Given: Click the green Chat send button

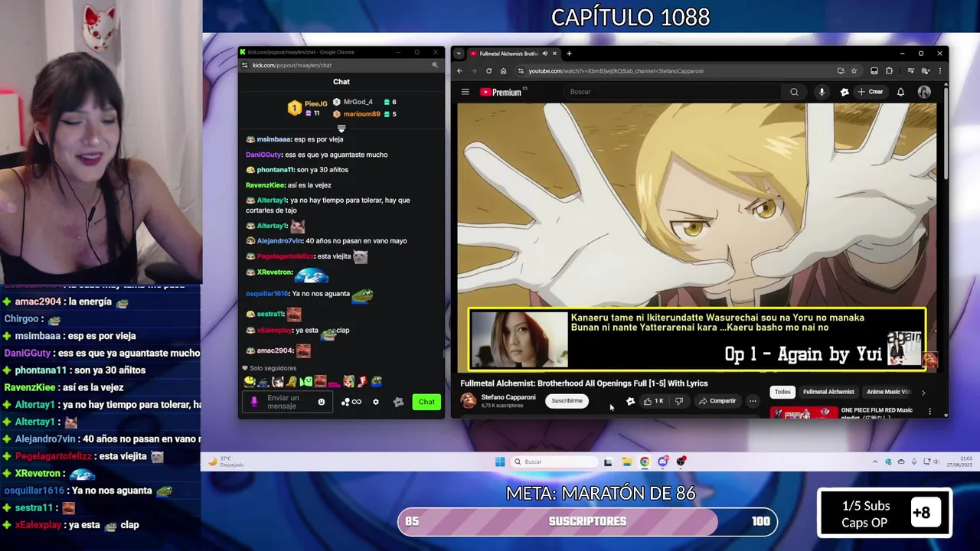Looking at the screenshot, I should (x=426, y=402).
